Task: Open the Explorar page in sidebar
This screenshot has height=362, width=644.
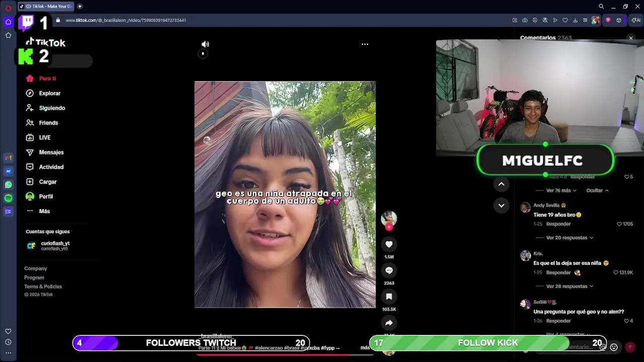Action: [43, 93]
